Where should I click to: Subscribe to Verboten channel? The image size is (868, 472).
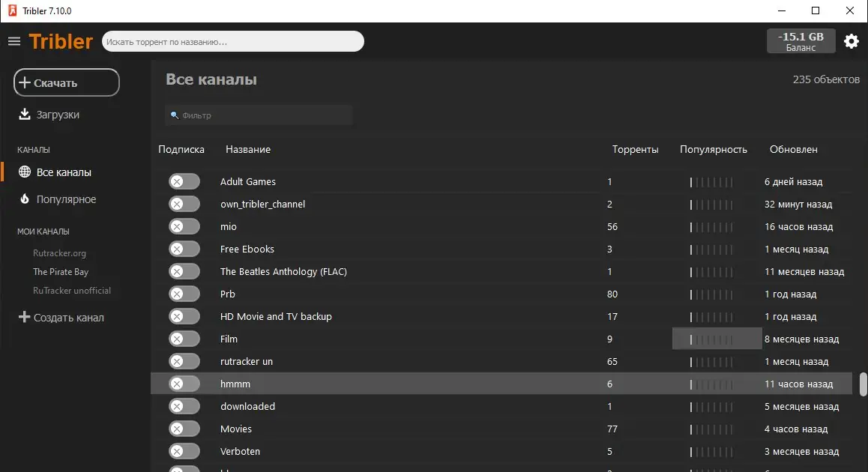pos(184,451)
